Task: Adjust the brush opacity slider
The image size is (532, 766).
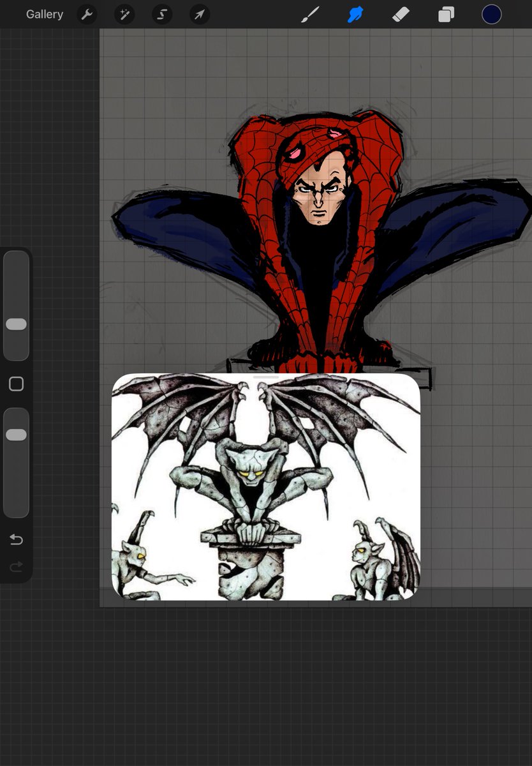Action: click(x=16, y=463)
